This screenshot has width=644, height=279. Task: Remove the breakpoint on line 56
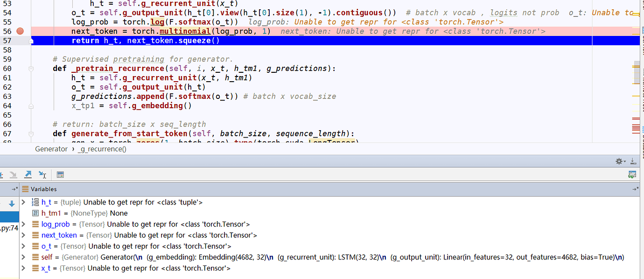pos(20,31)
